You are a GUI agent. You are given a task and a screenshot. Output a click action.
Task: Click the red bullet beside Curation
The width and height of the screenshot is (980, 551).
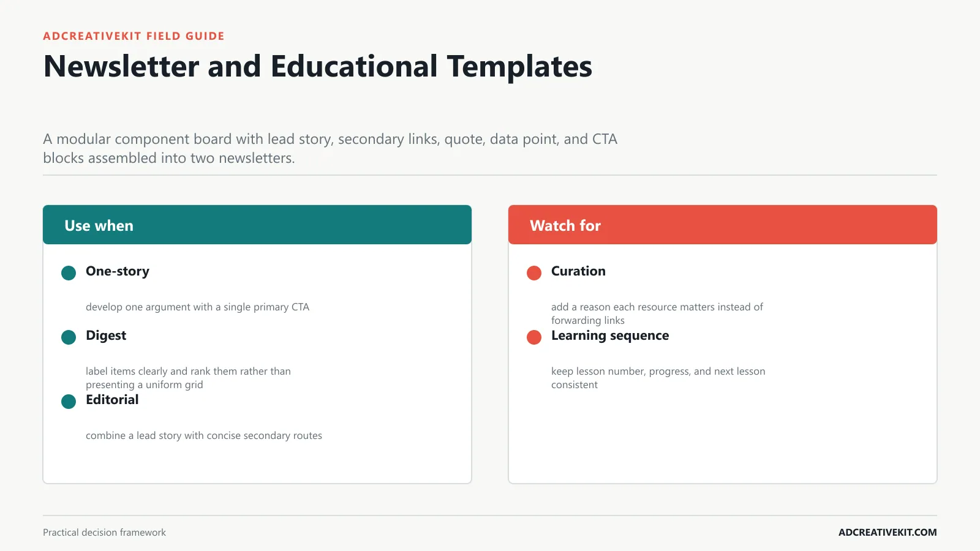tap(534, 273)
